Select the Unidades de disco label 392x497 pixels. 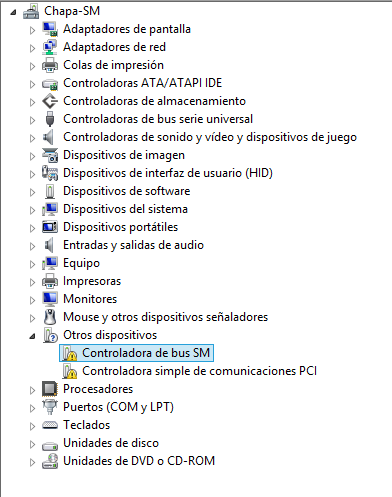[111, 443]
